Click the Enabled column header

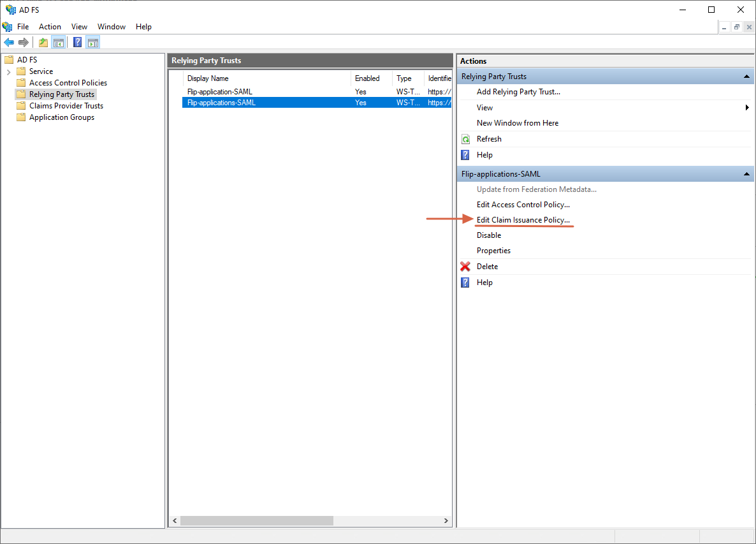click(x=371, y=78)
